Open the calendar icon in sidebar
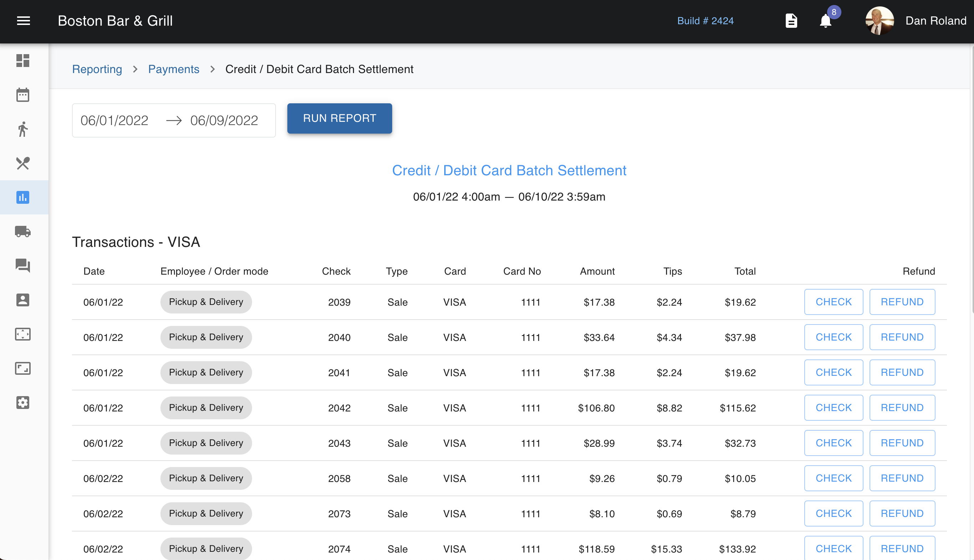The height and width of the screenshot is (560, 974). 23,95
